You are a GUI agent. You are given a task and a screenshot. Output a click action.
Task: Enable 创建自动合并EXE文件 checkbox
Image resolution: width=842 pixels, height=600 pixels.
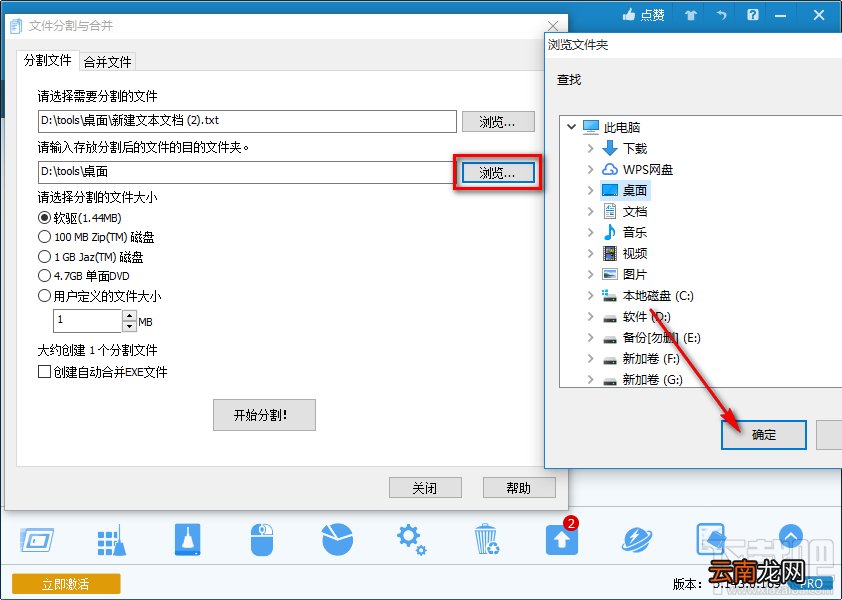pyautogui.click(x=45, y=371)
